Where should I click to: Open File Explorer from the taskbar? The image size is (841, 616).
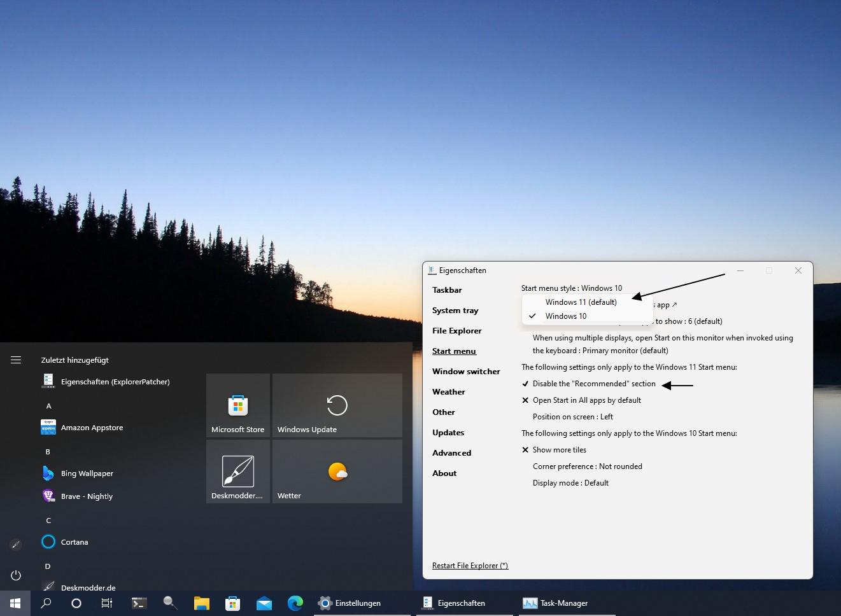(x=202, y=603)
